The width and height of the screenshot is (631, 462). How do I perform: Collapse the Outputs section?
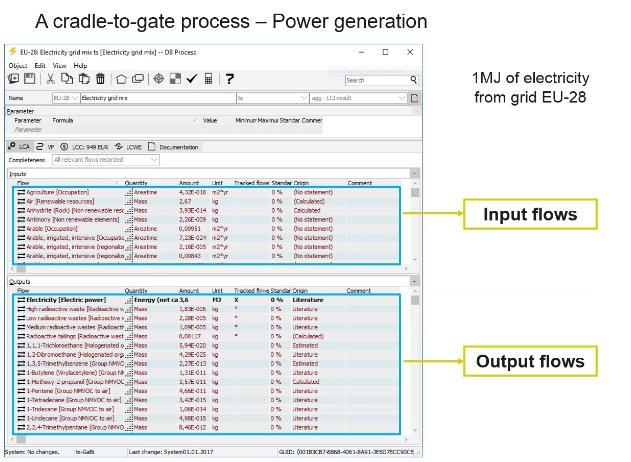pyautogui.click(x=414, y=281)
